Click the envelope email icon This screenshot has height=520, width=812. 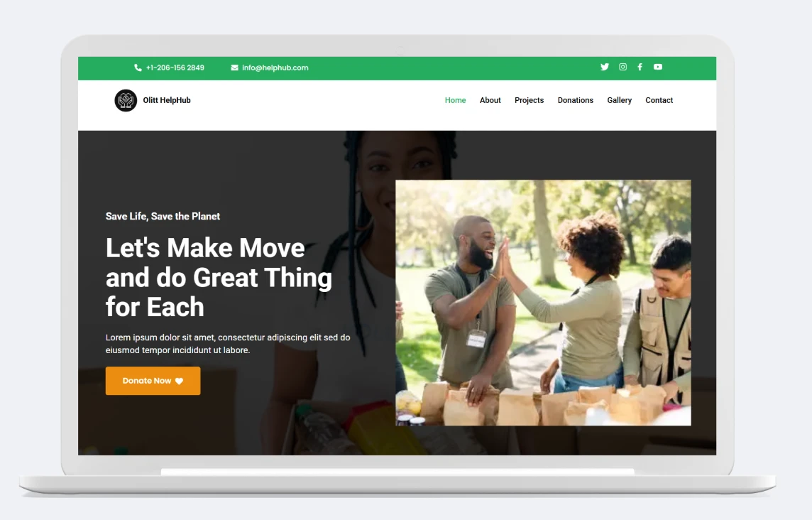click(234, 68)
